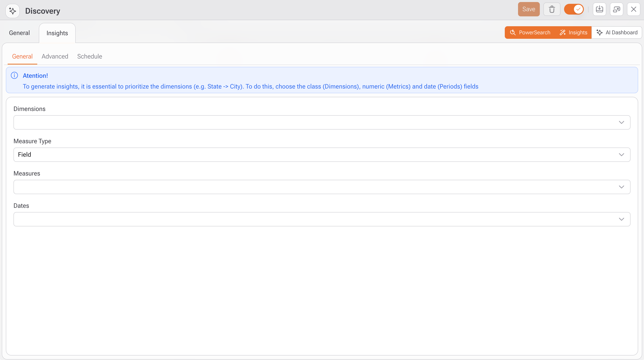Click the PowerSearch magnifier icon

tap(513, 33)
